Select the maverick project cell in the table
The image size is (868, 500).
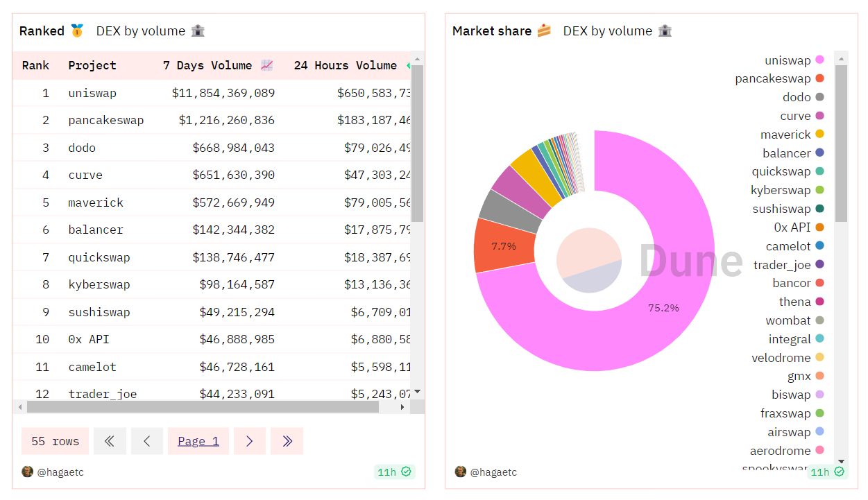[96, 202]
